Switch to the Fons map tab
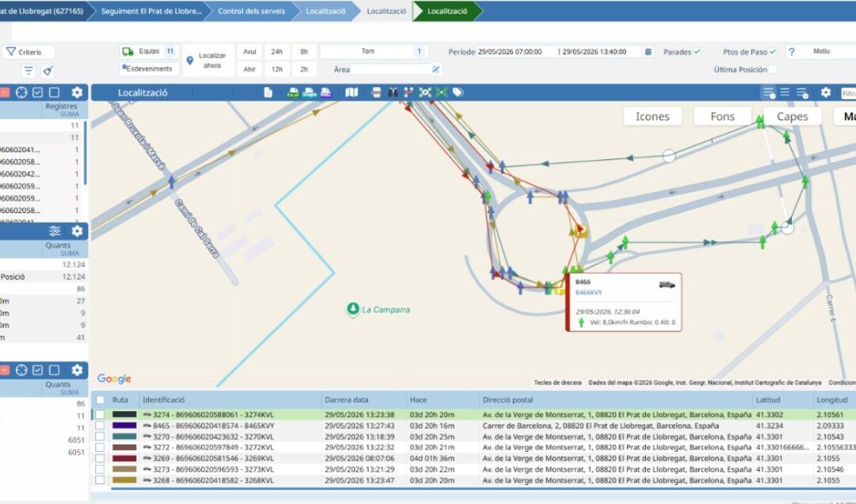The height and width of the screenshot is (504, 856). coord(722,116)
